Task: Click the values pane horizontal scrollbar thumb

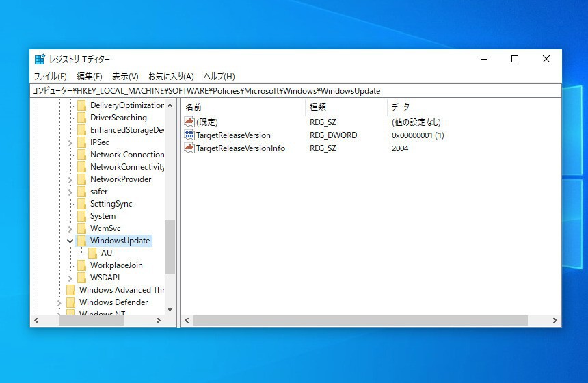Action: click(x=360, y=320)
